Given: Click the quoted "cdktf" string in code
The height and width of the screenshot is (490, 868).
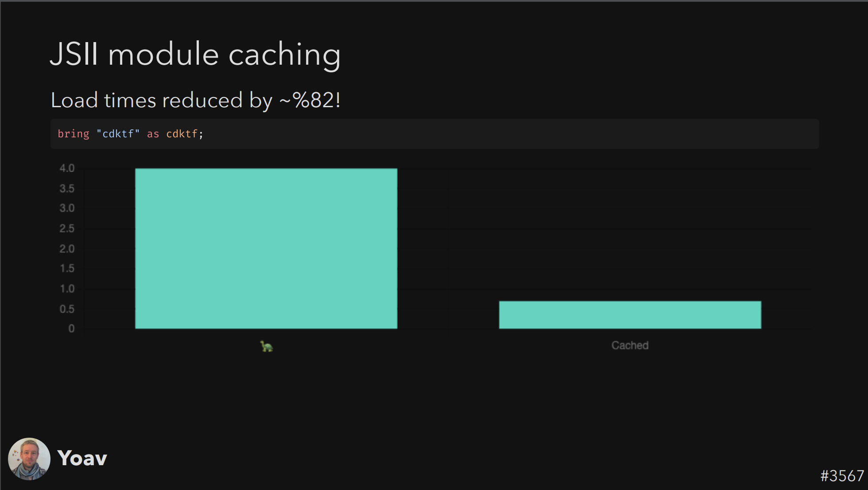Looking at the screenshot, I should 118,134.
